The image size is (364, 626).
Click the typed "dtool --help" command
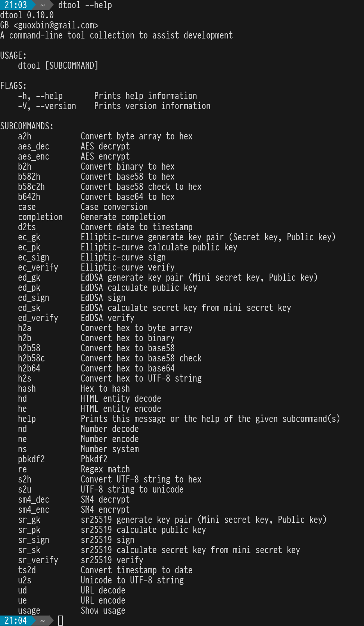point(85,5)
